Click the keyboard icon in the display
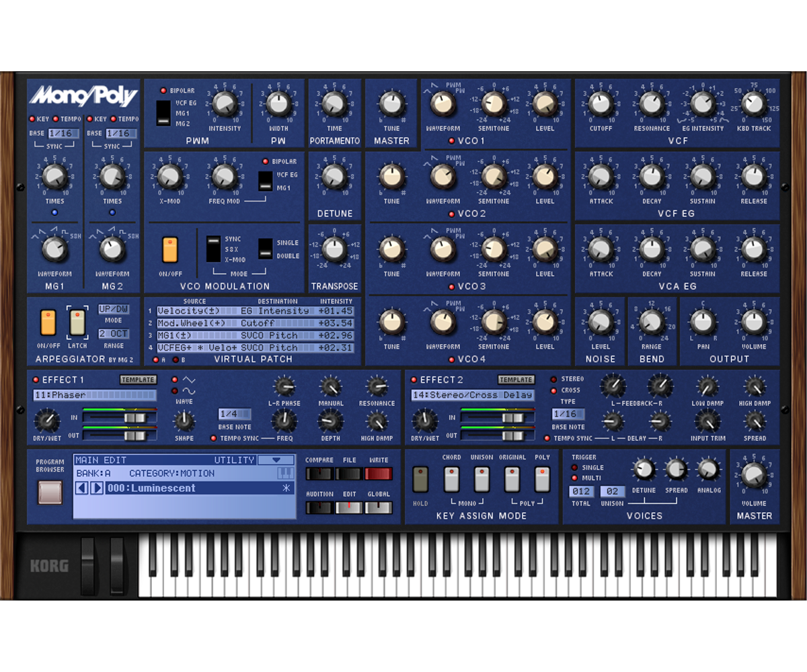Viewport: 807px width, 672px height. [x=286, y=474]
